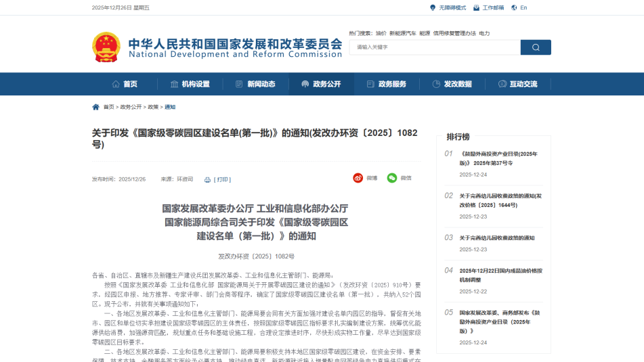Expand the 政务服务 navigation menu

tap(387, 84)
